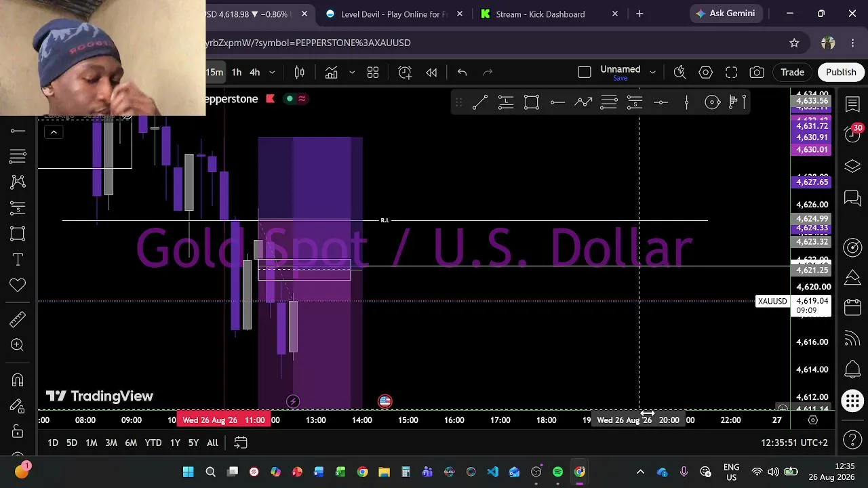Show All date range
The width and height of the screenshot is (868, 488).
click(212, 443)
